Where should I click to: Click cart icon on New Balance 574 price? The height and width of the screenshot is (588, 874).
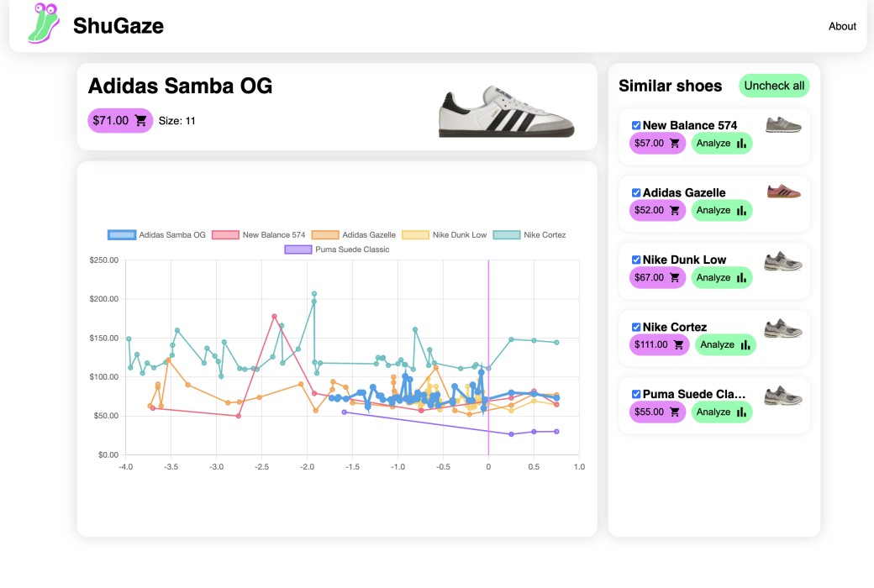pos(674,144)
